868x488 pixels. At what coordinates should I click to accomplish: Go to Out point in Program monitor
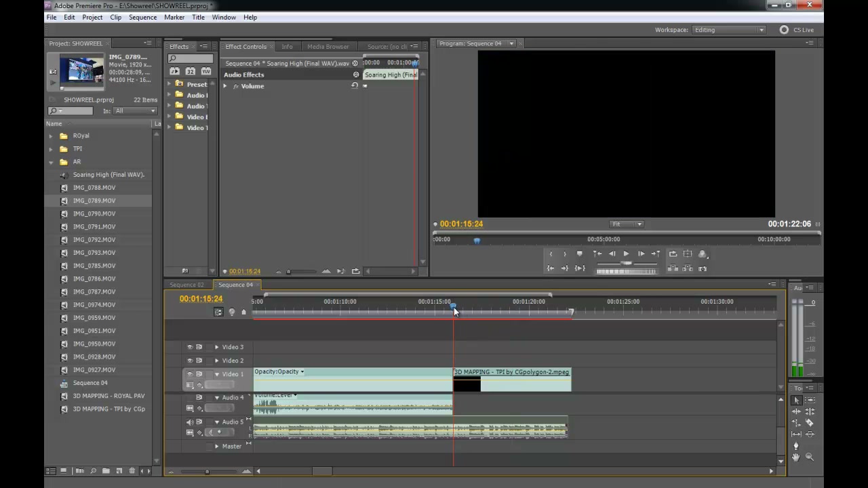pyautogui.click(x=565, y=268)
